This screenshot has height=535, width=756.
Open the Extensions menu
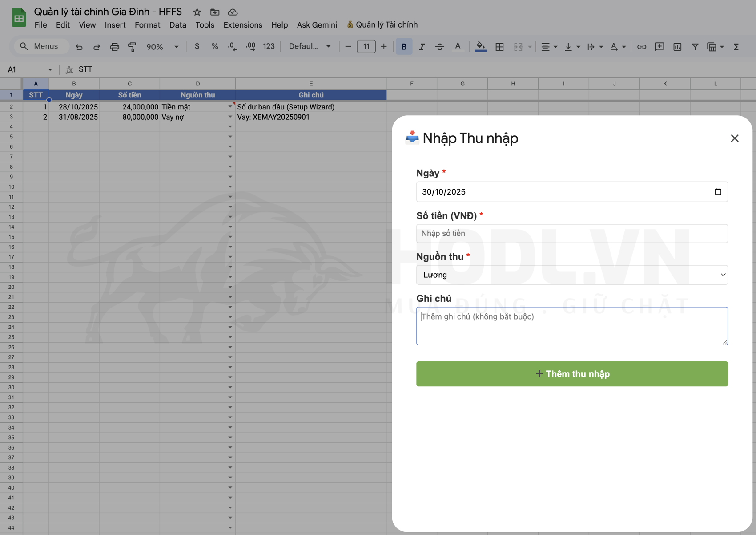pyautogui.click(x=242, y=25)
